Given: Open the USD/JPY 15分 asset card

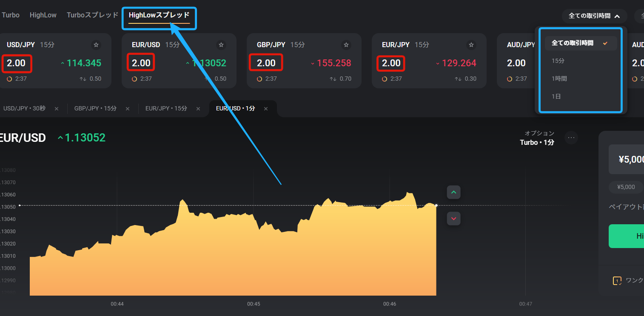Looking at the screenshot, I should pyautogui.click(x=54, y=61).
